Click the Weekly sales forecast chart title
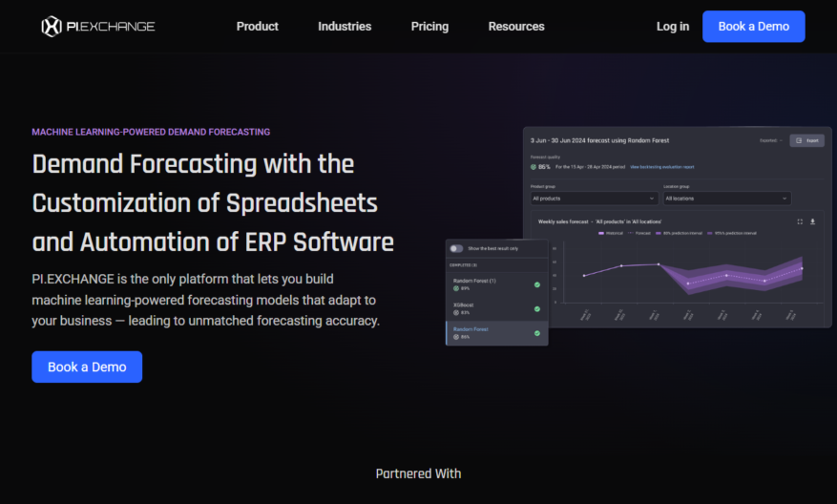Image resolution: width=837 pixels, height=504 pixels. pos(599,221)
